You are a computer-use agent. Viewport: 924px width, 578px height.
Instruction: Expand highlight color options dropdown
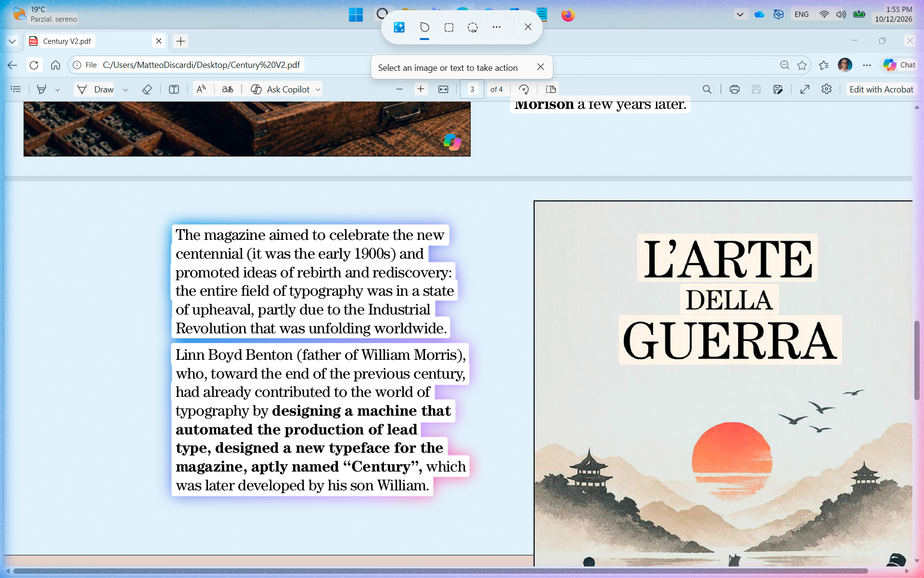point(57,90)
